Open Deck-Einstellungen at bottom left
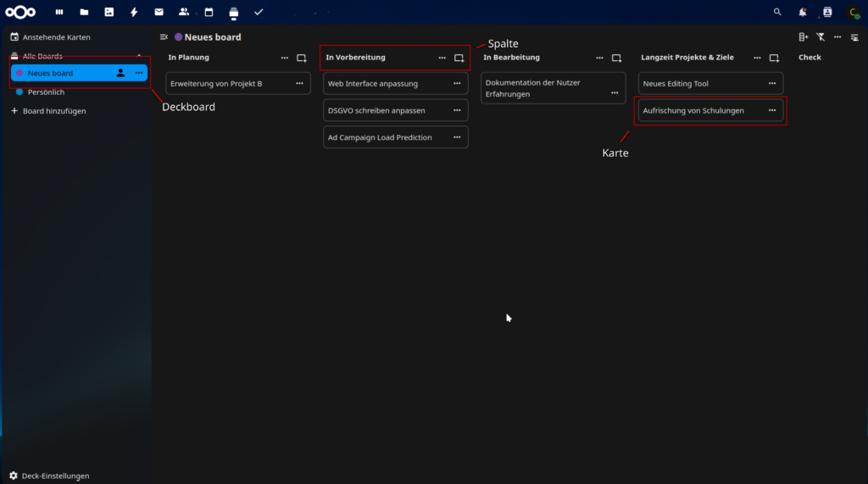Viewport: 868px width, 484px height. click(55, 476)
